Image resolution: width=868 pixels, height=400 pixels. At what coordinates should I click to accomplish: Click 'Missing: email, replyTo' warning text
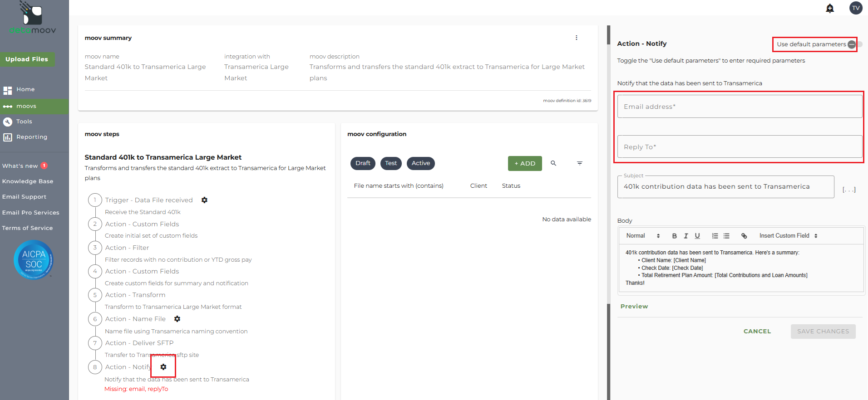(x=136, y=389)
